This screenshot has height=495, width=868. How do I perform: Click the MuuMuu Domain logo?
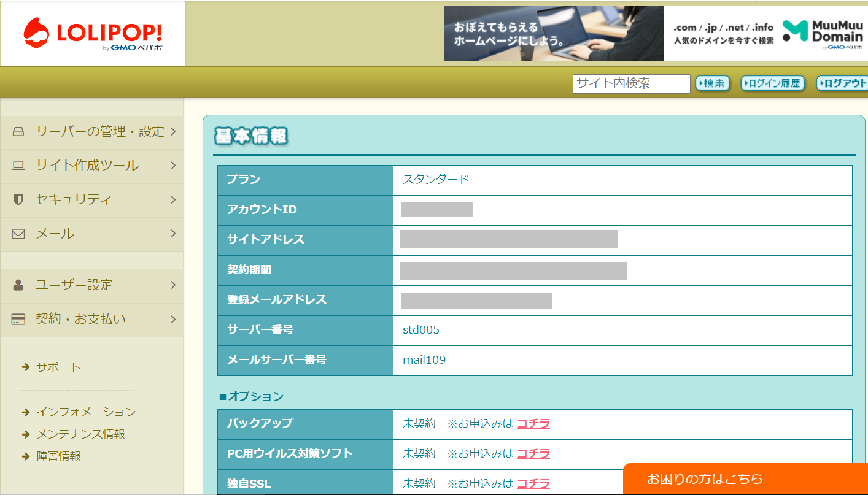click(823, 34)
